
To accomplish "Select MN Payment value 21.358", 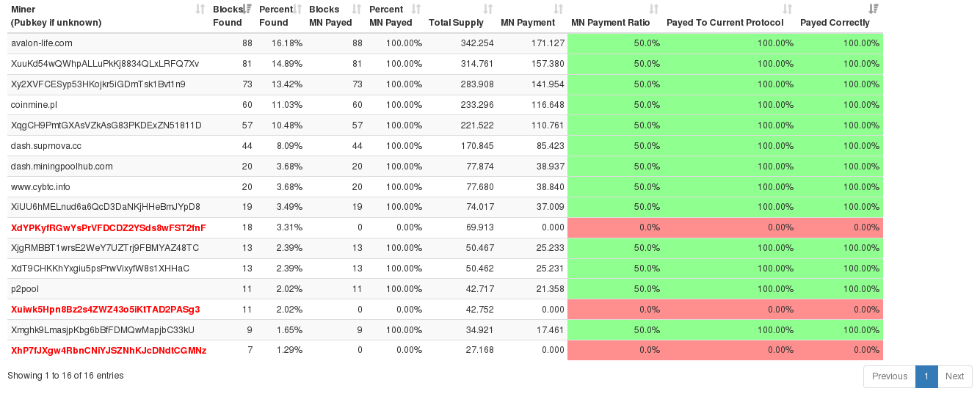I will pos(550,289).
